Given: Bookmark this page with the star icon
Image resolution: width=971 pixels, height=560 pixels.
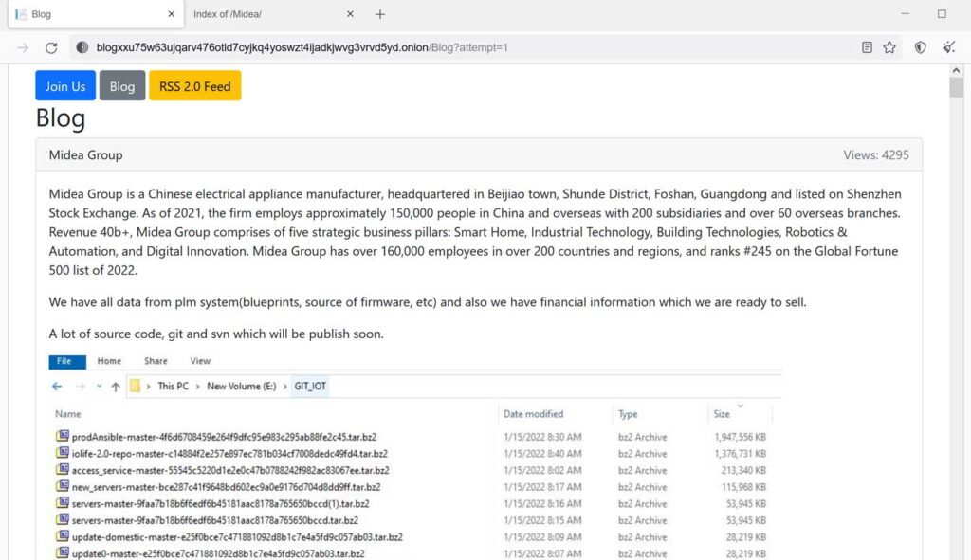Looking at the screenshot, I should click(889, 47).
